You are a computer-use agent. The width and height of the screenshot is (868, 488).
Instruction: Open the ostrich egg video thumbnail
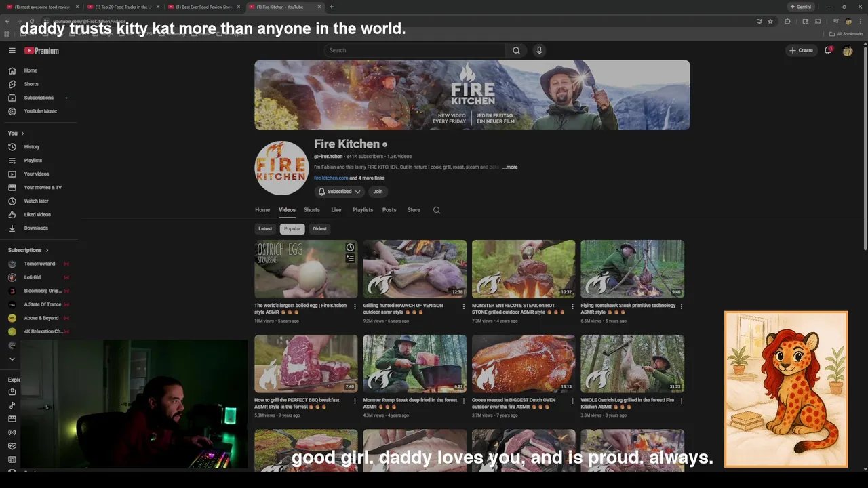(306, 269)
